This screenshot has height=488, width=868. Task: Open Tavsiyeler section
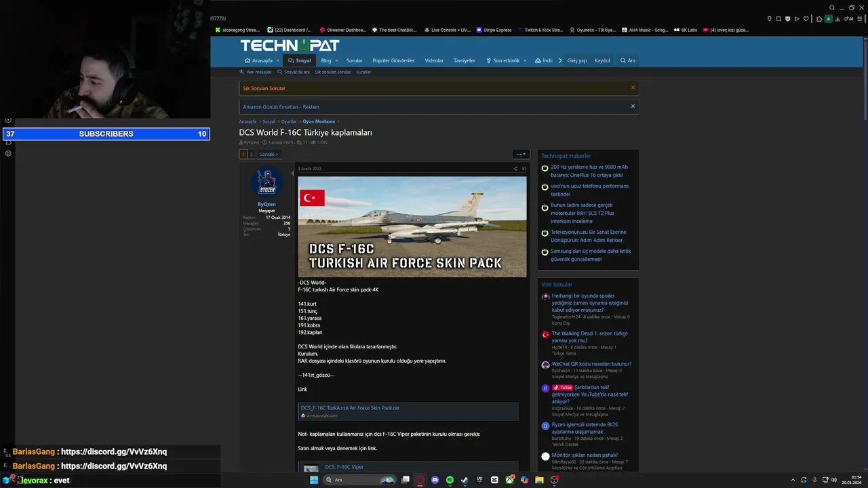(x=465, y=60)
